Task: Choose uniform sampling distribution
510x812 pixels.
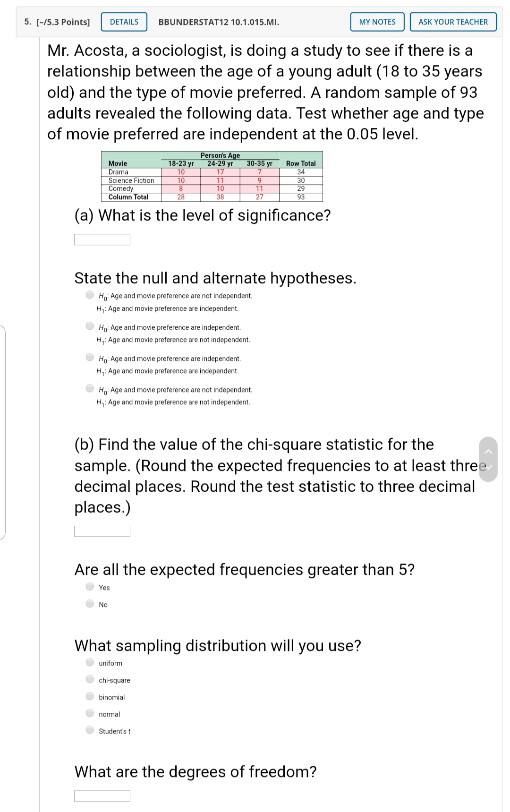Action: (89, 662)
